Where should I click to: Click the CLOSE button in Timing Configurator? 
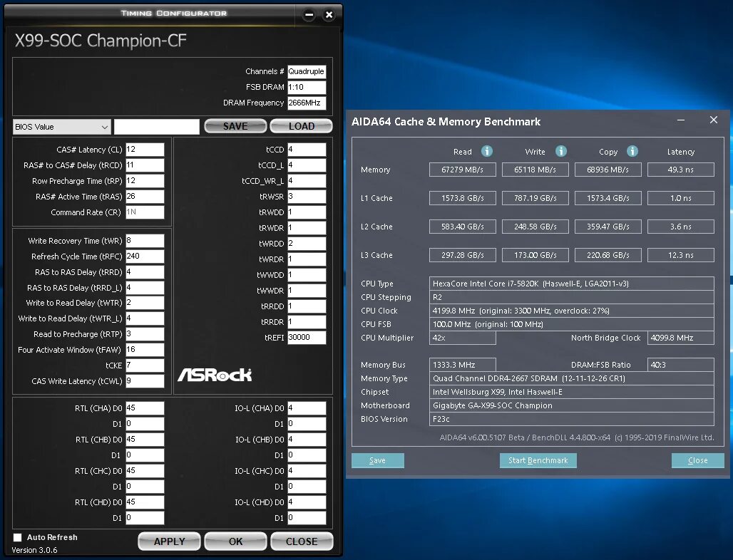tap(302, 541)
